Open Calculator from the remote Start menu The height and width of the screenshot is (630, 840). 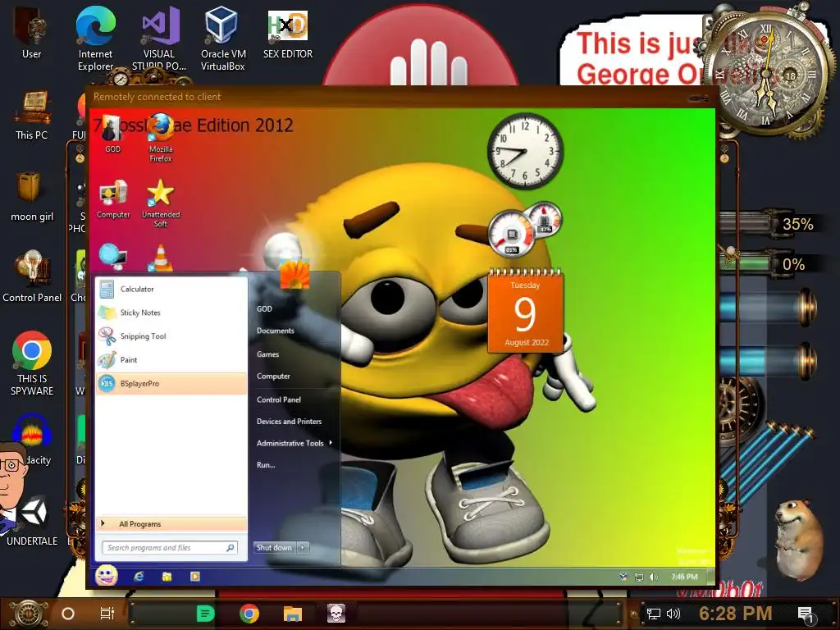point(171,290)
